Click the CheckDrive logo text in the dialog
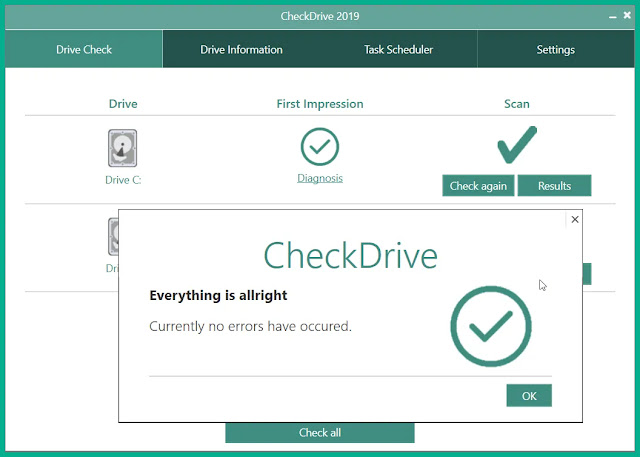Image resolution: width=640 pixels, height=457 pixels. (351, 256)
